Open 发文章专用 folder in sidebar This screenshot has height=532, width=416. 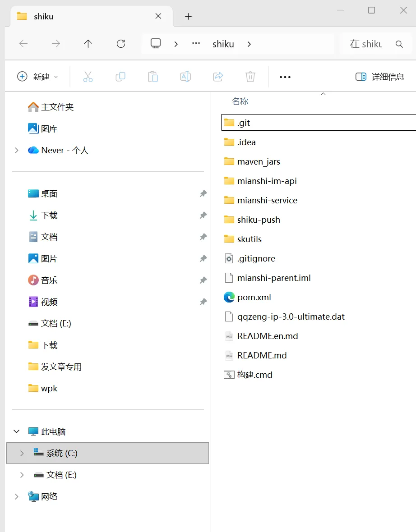(x=55, y=367)
